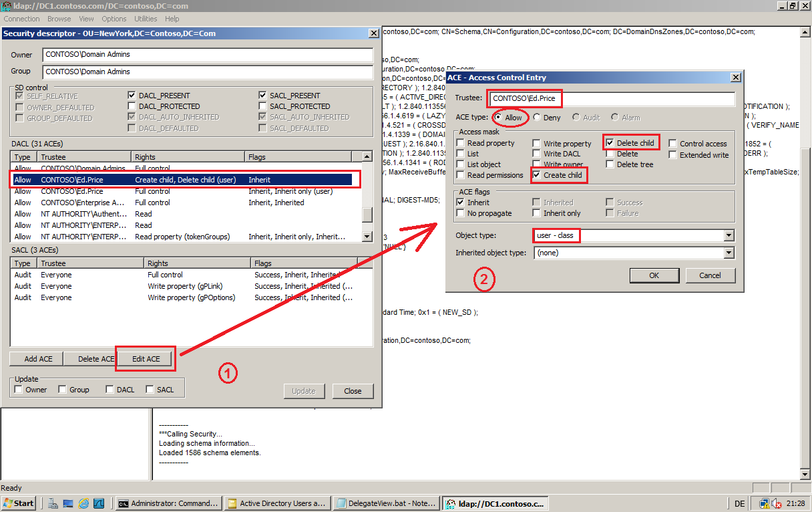Open Server Manager from the Quick Launch bar
Viewport: 812px width, 512px height.
click(x=53, y=503)
